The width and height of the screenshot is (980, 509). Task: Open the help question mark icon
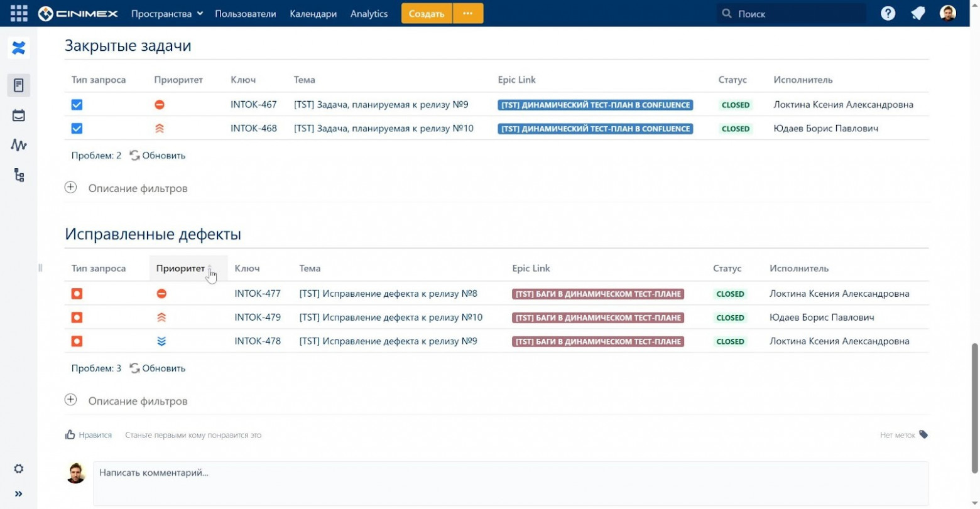(888, 13)
